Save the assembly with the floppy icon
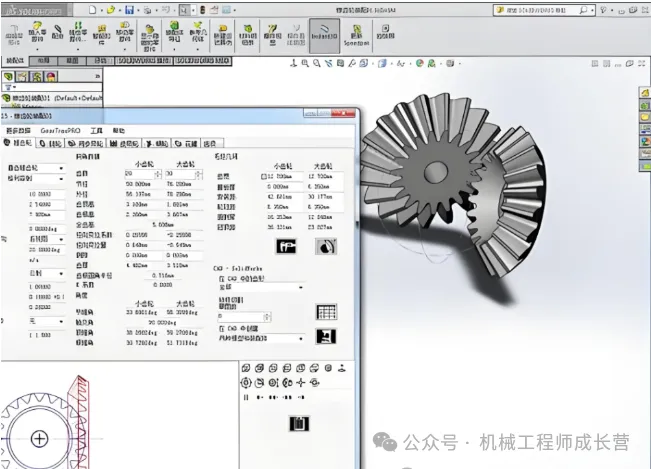 click(x=129, y=10)
